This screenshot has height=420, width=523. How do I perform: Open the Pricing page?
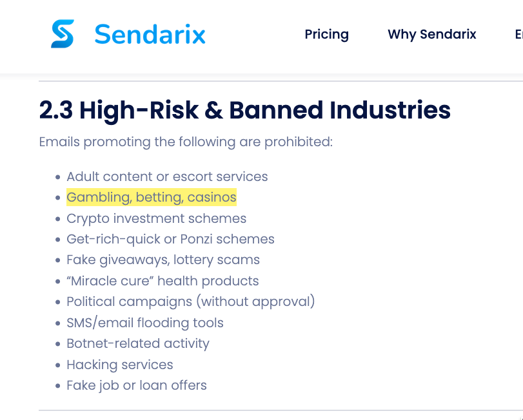click(326, 34)
